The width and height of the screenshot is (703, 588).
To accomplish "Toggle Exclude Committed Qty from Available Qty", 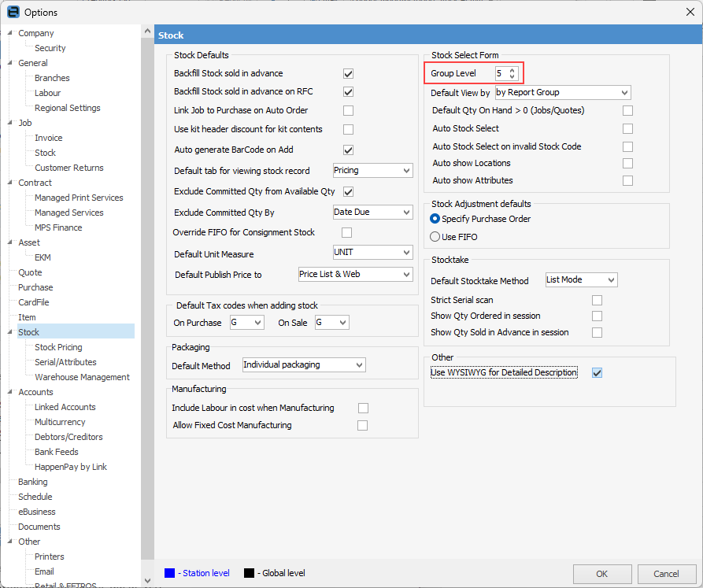I will (348, 192).
